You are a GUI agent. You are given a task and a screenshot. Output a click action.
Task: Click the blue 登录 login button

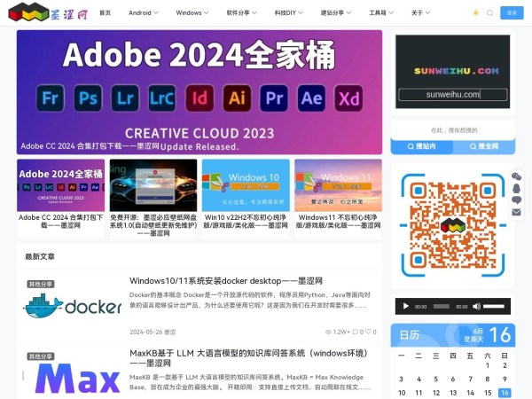512,13
